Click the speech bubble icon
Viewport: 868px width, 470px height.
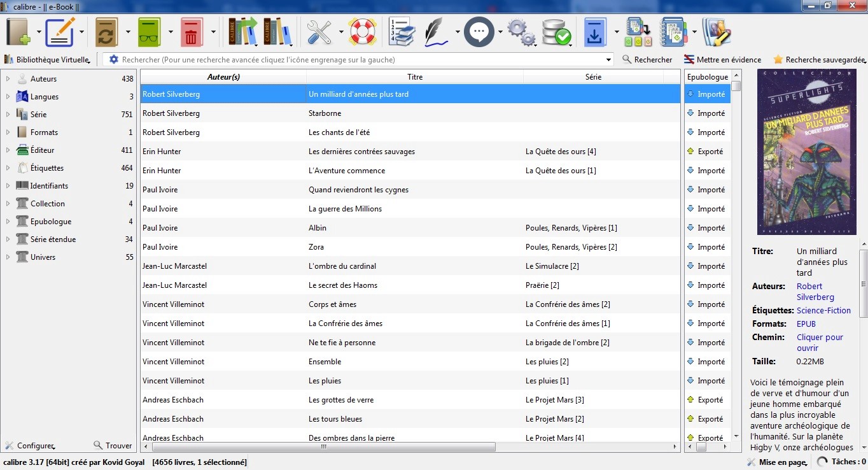[x=479, y=32]
